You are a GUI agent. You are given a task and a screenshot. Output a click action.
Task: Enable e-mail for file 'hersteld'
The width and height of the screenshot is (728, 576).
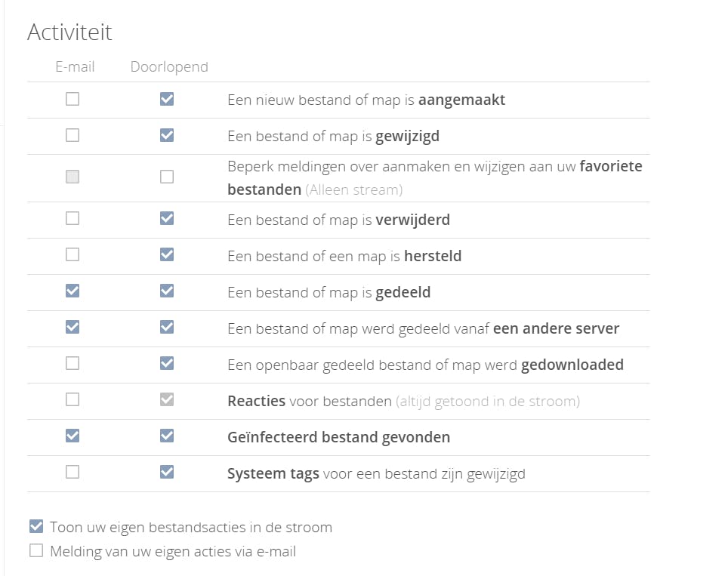pyautogui.click(x=72, y=254)
